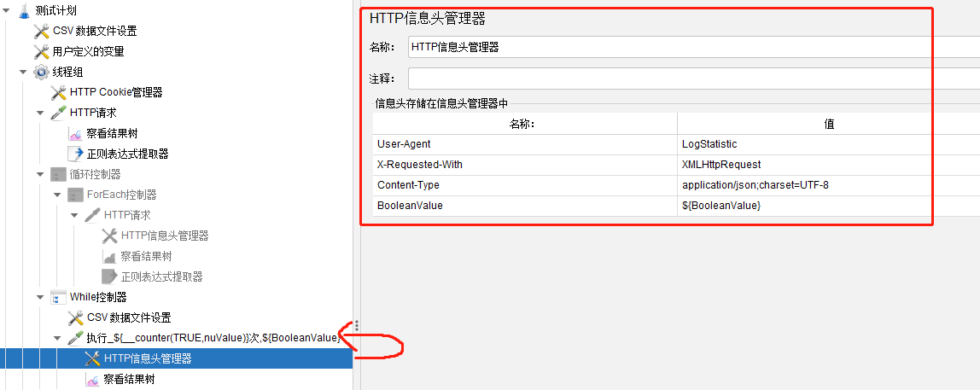Image resolution: width=980 pixels, height=390 pixels.
Task: Collapse the ForEach控制器 node
Action: [57, 195]
